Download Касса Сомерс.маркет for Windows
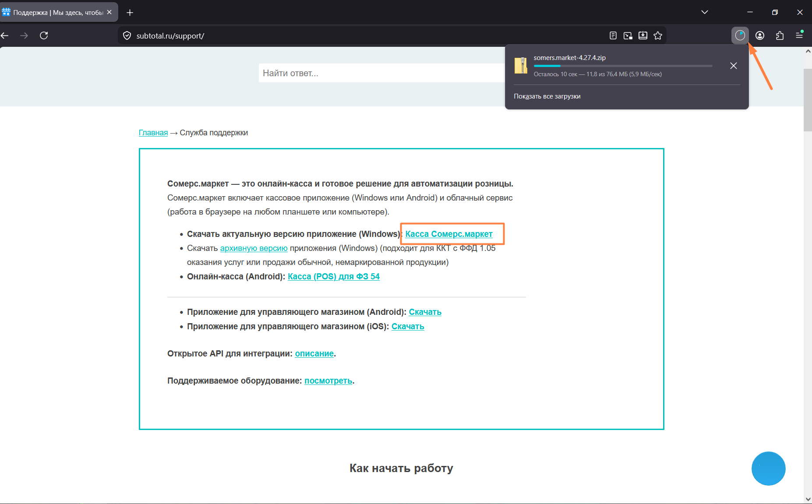812x504 pixels. [x=449, y=234]
